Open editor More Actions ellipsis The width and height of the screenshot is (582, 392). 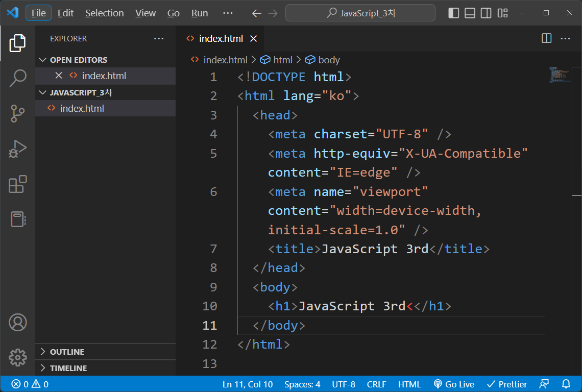click(x=565, y=38)
